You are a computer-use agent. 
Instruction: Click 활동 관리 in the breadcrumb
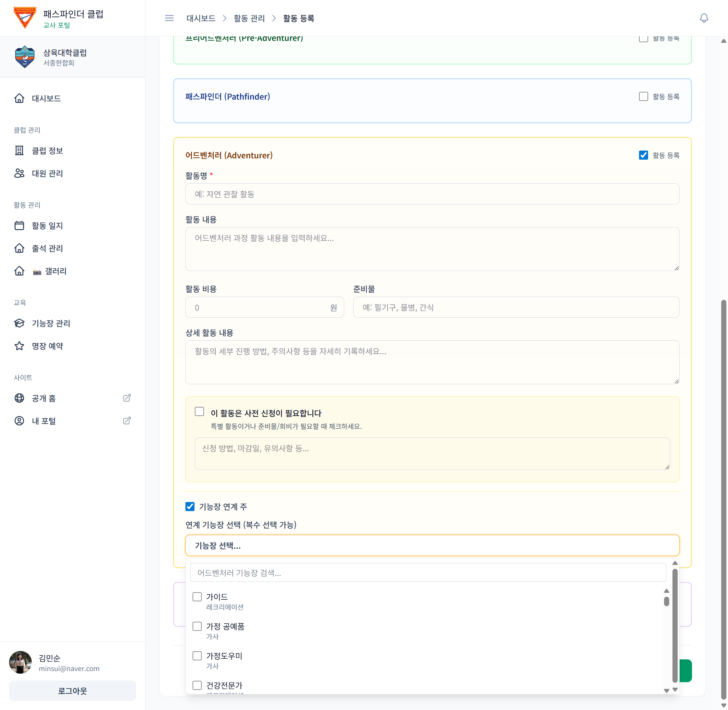[x=249, y=18]
